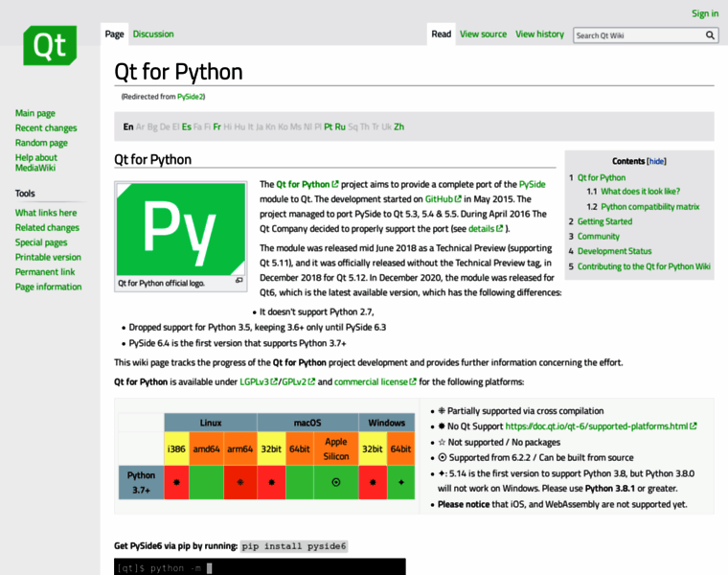
Task: Click the Python 3.7+ row header
Action: click(x=141, y=483)
